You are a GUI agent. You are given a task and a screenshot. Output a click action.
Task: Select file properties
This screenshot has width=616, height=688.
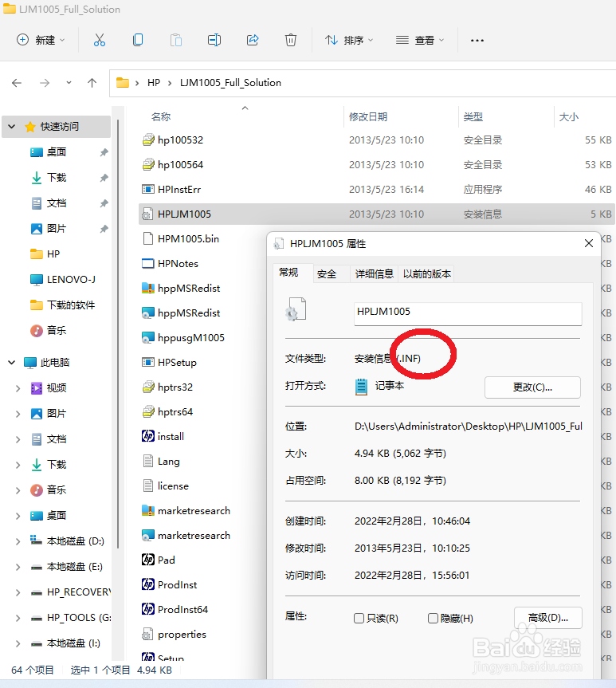coord(182,634)
